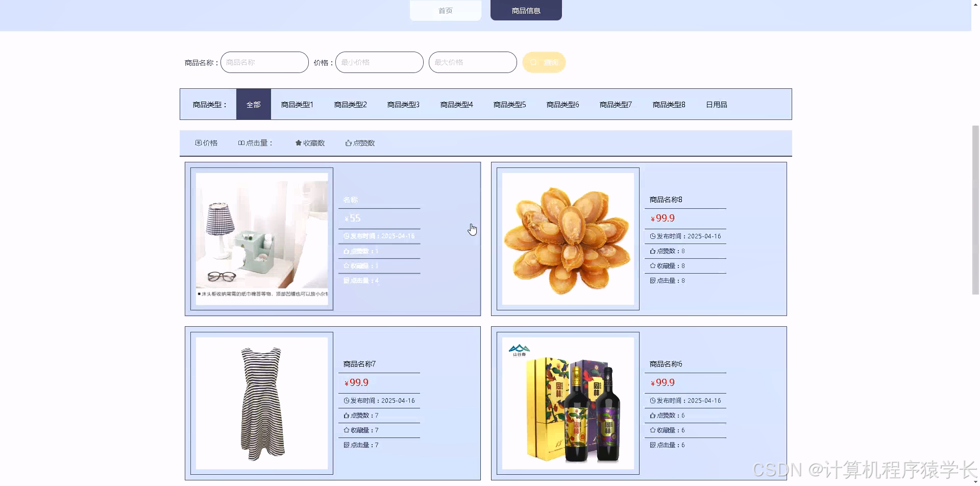Click product title 商品名称7
980x486 pixels.
tap(359, 364)
